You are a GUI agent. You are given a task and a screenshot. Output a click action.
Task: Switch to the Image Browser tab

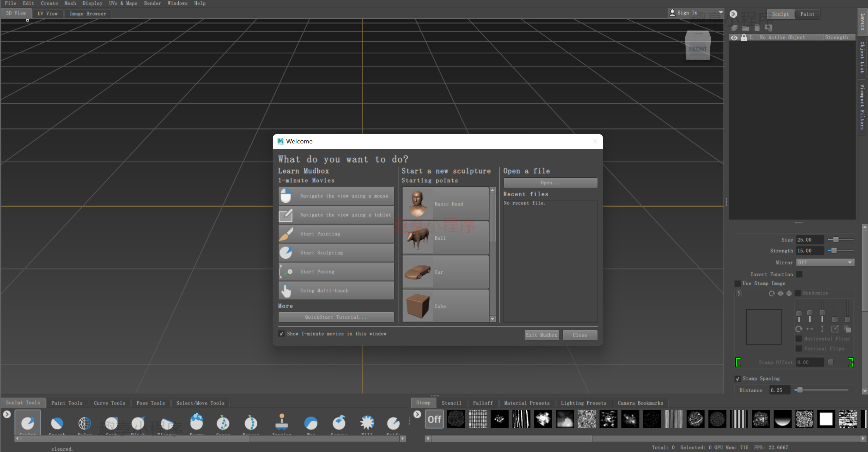tap(88, 14)
